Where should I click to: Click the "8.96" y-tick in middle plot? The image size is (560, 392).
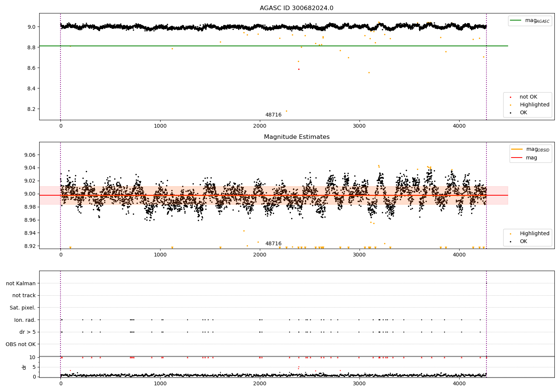[30, 220]
